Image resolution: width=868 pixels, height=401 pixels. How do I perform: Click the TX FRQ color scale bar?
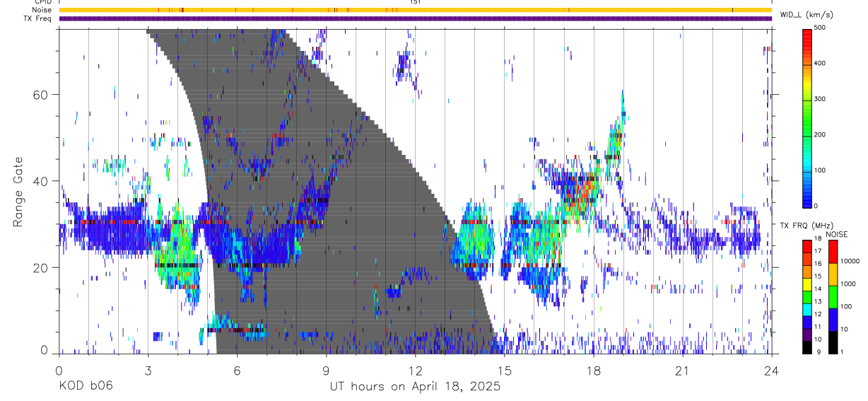click(807, 296)
